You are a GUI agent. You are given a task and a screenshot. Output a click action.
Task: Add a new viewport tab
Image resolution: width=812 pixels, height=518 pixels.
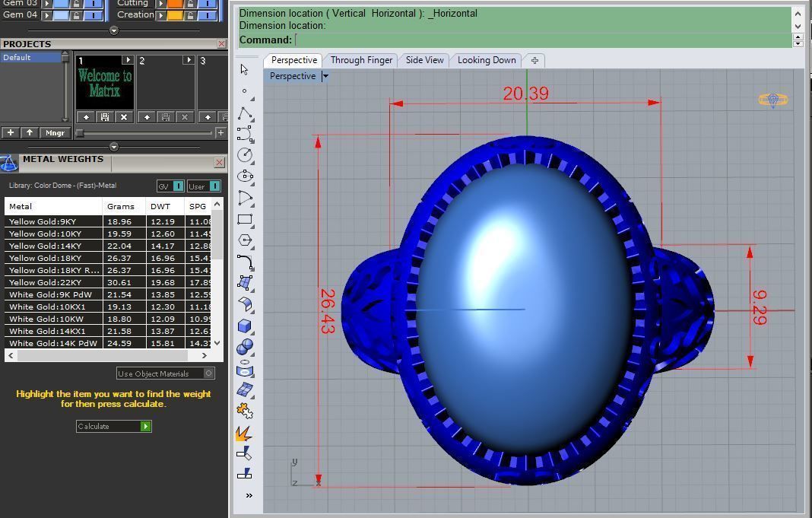point(535,61)
